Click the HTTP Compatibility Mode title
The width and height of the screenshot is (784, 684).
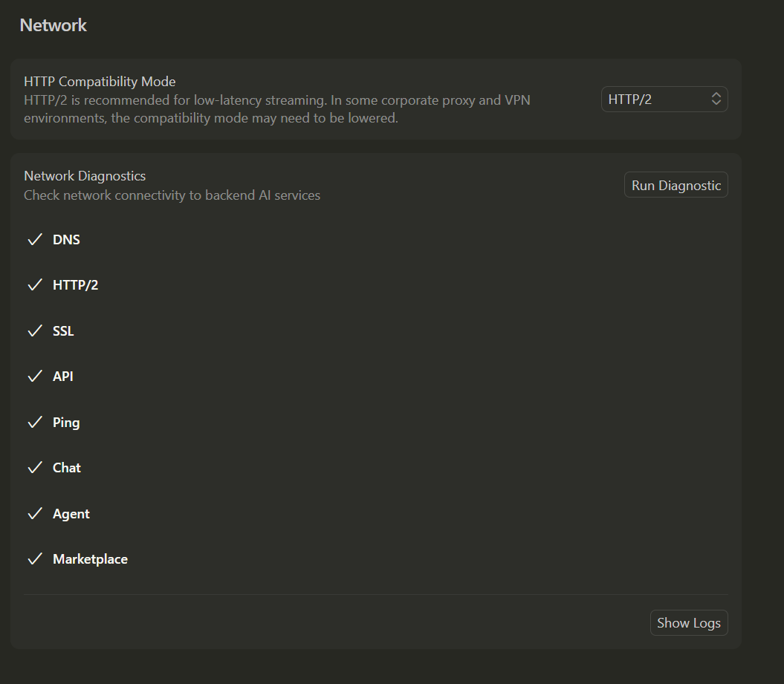[x=100, y=82]
